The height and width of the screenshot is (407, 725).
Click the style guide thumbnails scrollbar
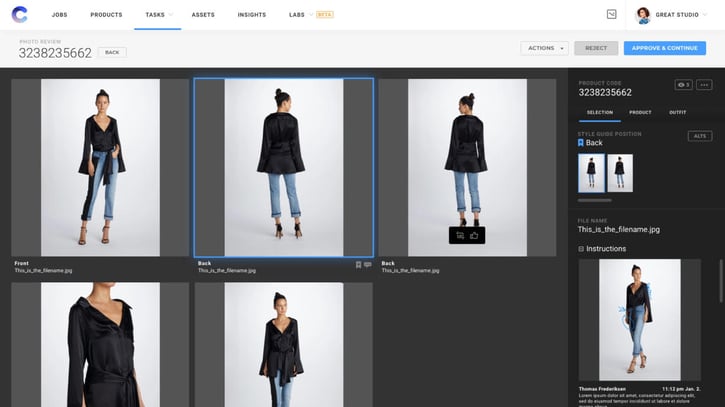(x=595, y=200)
